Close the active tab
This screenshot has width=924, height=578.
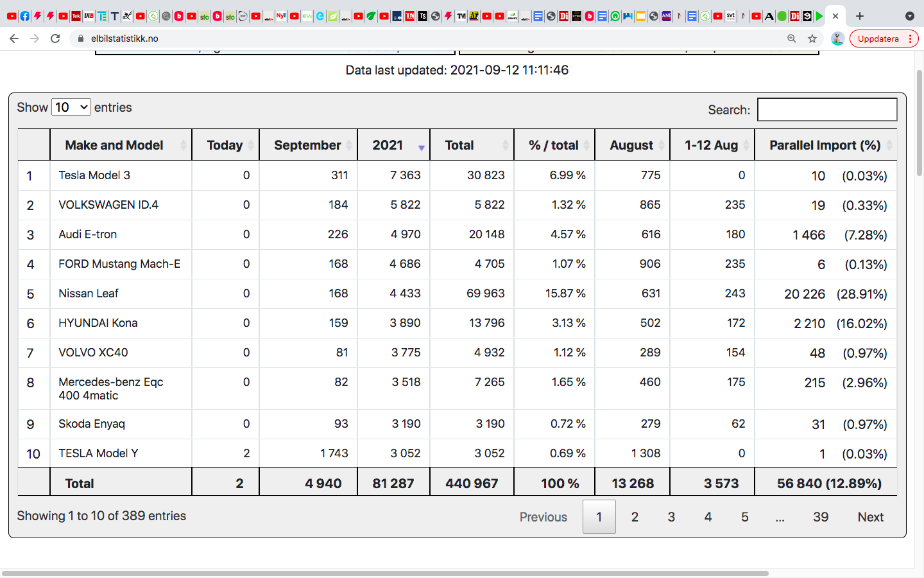pyautogui.click(x=835, y=16)
